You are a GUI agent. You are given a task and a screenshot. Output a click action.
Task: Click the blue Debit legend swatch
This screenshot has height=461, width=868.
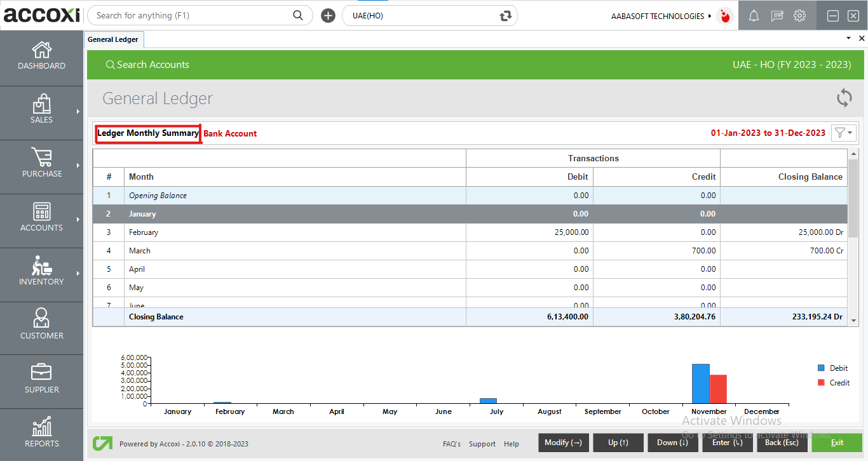(821, 368)
